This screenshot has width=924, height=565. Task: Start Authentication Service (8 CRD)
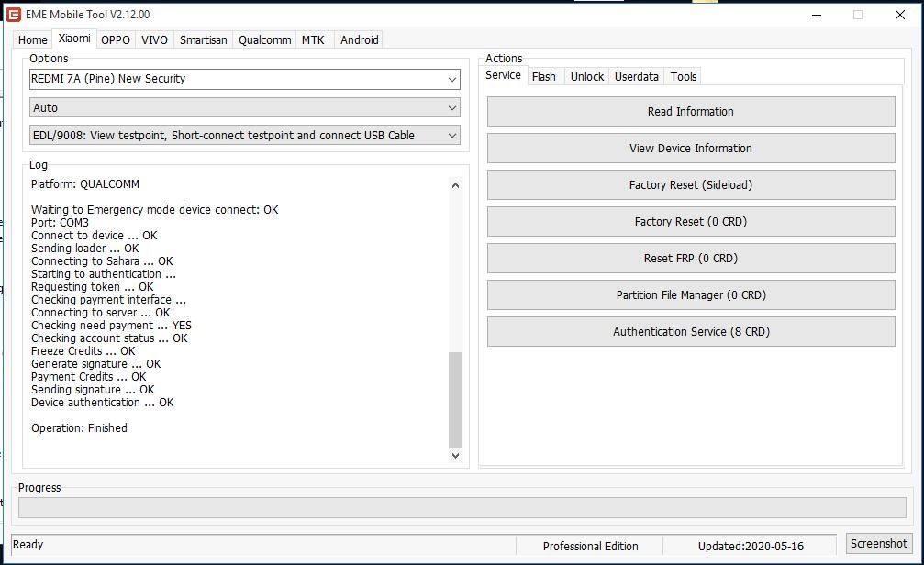click(691, 332)
